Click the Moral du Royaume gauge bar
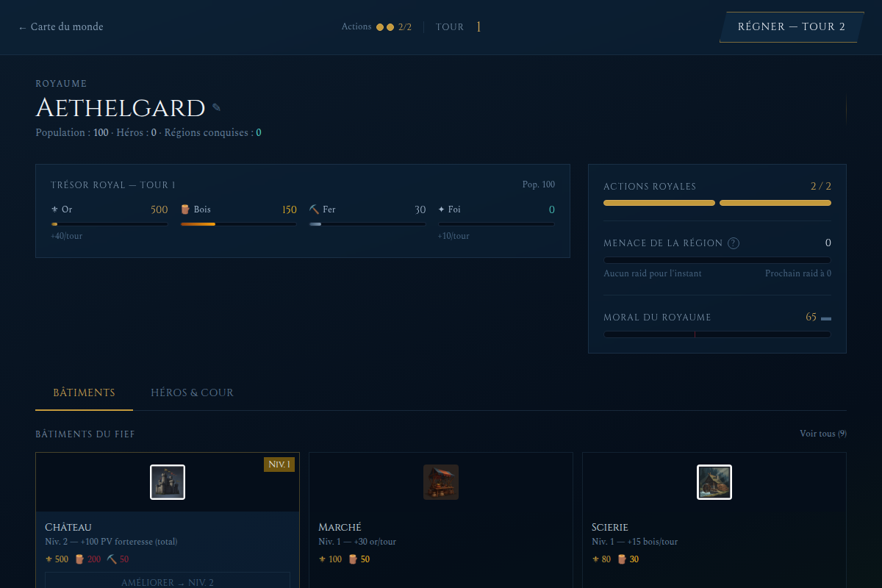 pyautogui.click(x=717, y=334)
